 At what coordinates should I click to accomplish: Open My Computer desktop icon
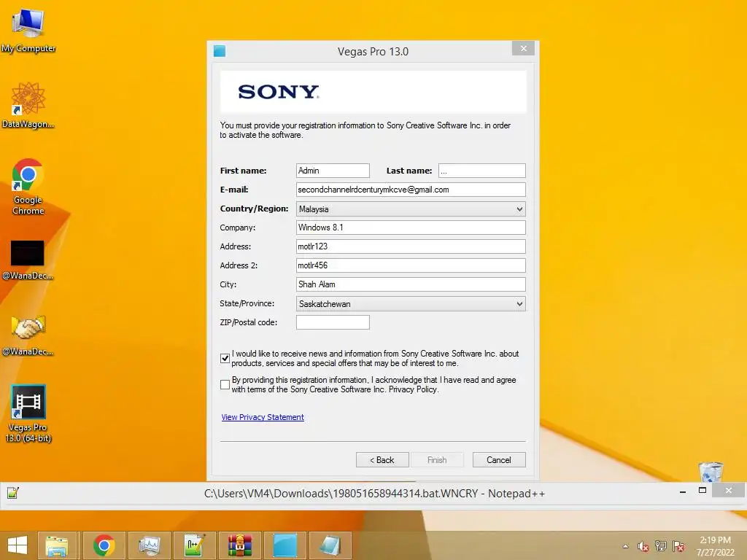28,31
